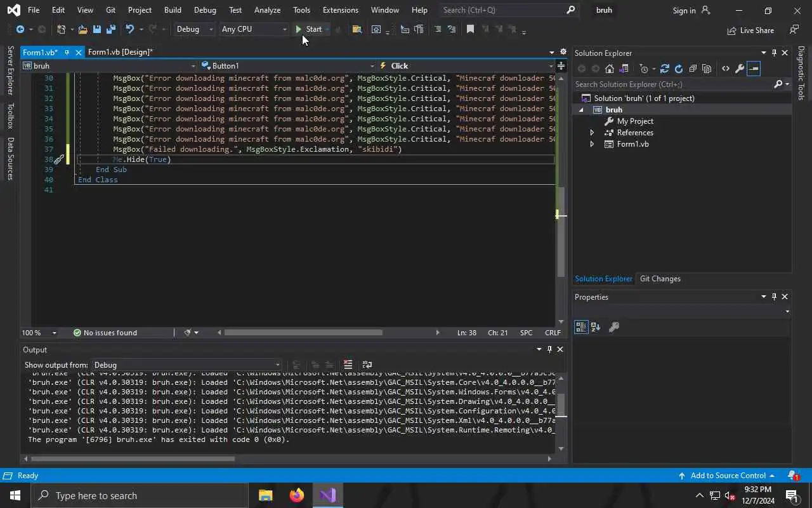The image size is (812, 508).
Task: Click Property Pages wrench in Properties panel
Action: [614, 327]
